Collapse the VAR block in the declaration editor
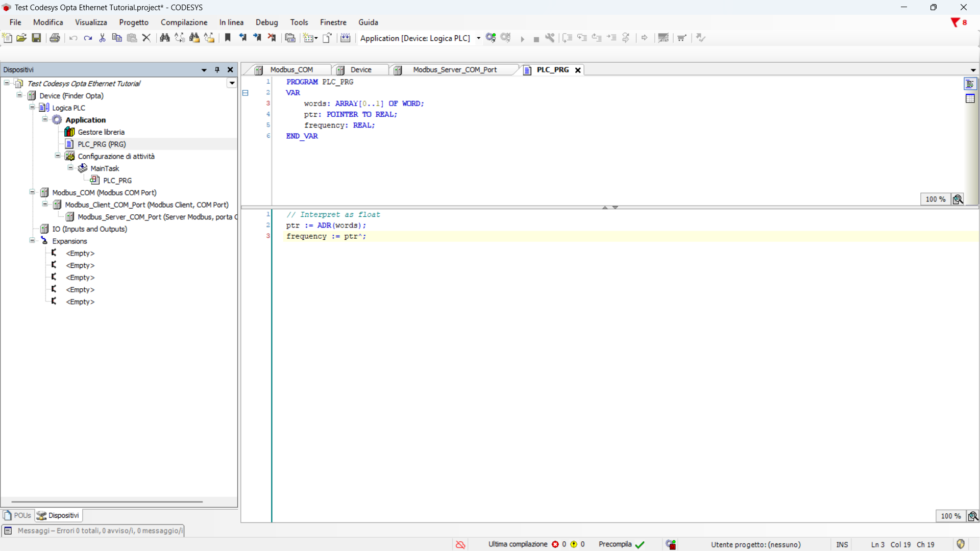This screenshot has width=980, height=551. 246,93
